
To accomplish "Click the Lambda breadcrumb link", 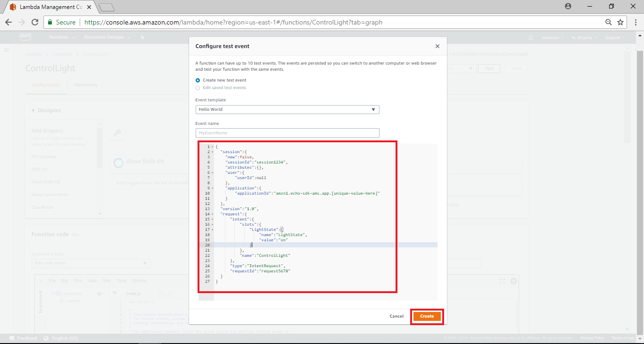I will [33, 54].
